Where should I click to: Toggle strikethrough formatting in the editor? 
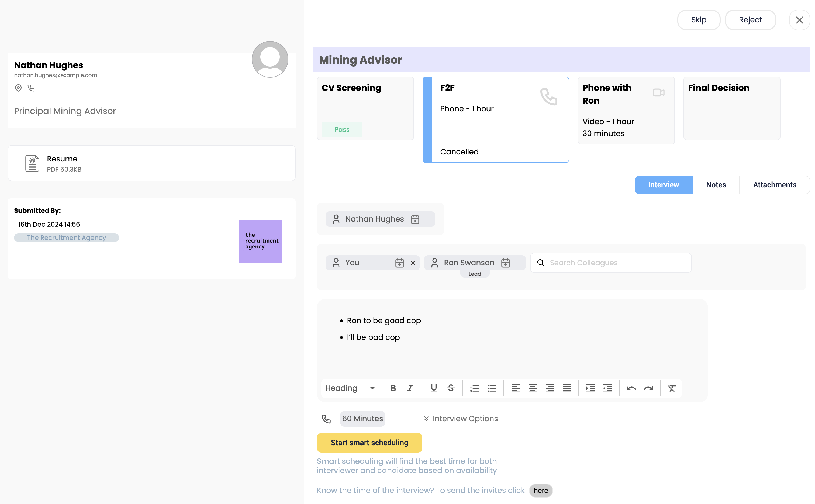tap(451, 388)
